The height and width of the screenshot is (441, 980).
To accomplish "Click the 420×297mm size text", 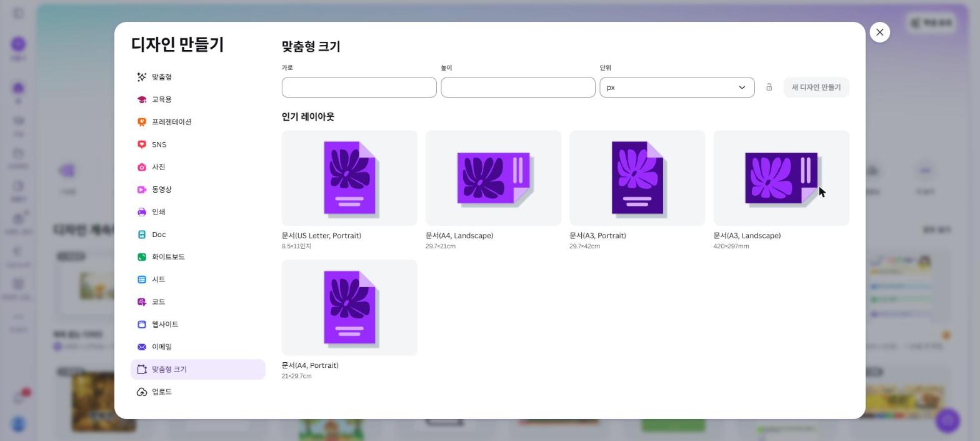I will tap(731, 246).
